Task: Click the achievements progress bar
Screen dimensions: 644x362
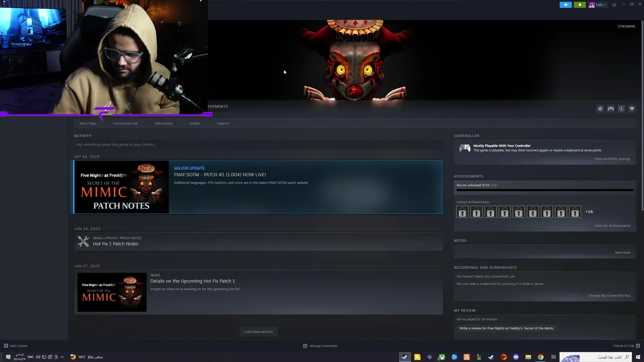Action: coord(544,190)
